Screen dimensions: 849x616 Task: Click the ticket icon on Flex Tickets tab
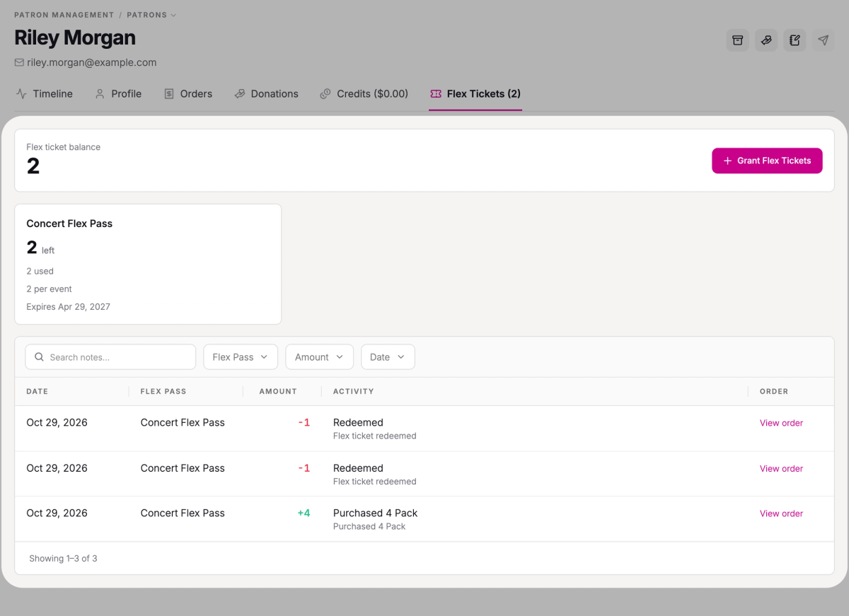tap(436, 93)
